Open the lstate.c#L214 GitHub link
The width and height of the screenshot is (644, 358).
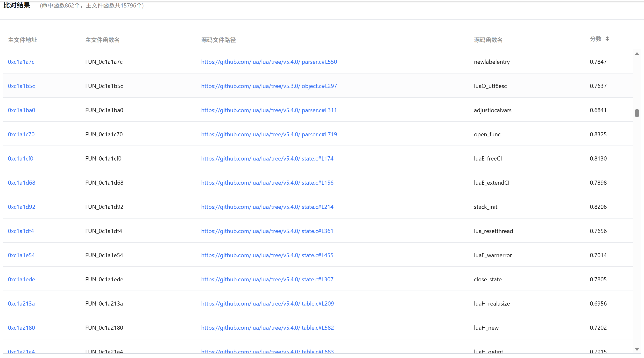[x=267, y=207]
